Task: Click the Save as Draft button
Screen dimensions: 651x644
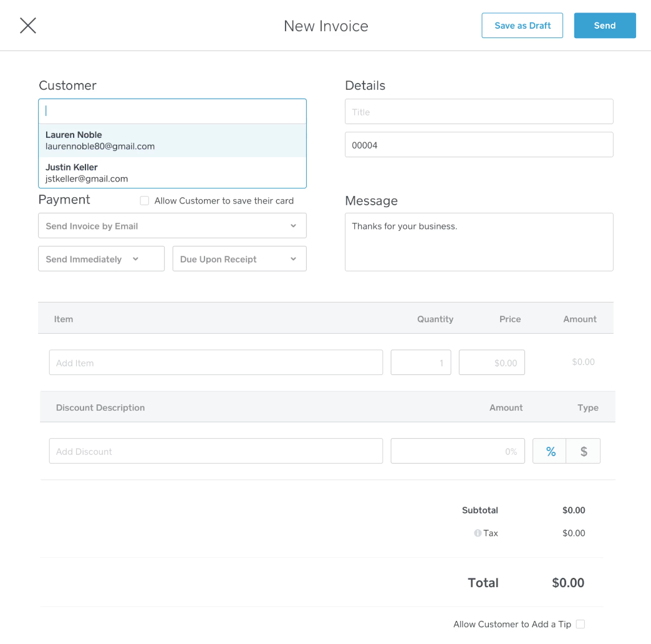Action: [522, 25]
